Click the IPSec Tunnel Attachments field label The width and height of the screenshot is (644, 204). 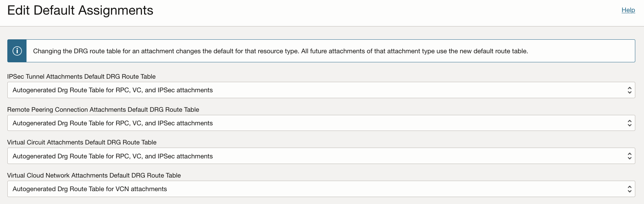click(82, 76)
